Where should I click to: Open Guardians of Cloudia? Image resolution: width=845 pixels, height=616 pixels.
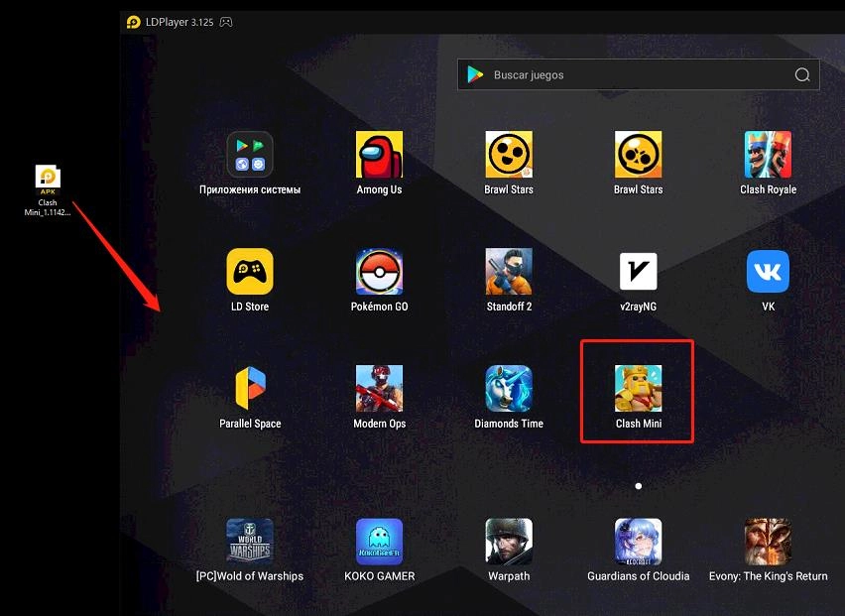pos(638,542)
